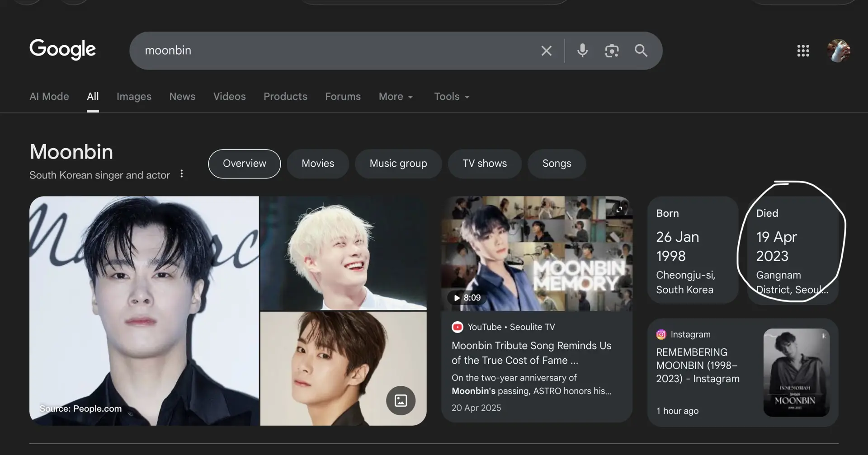Viewport: 868px width, 455px height.
Task: Switch to the Forums tab
Action: click(343, 97)
